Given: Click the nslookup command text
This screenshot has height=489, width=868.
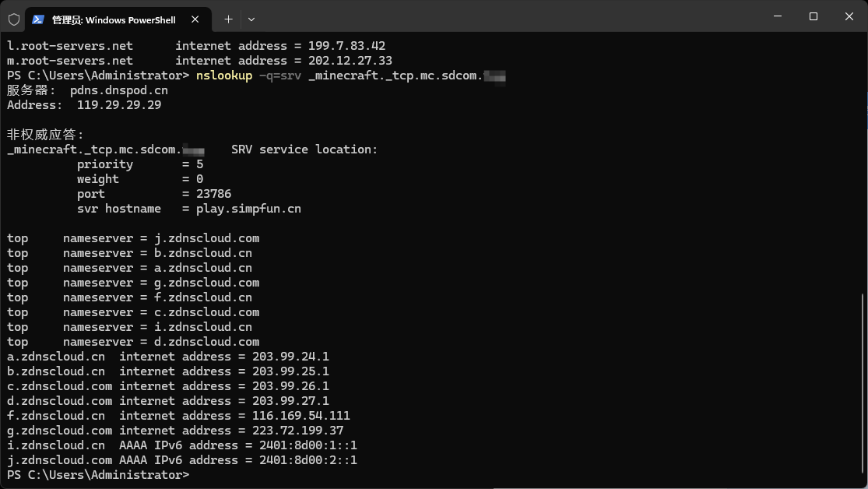Looking at the screenshot, I should (224, 76).
